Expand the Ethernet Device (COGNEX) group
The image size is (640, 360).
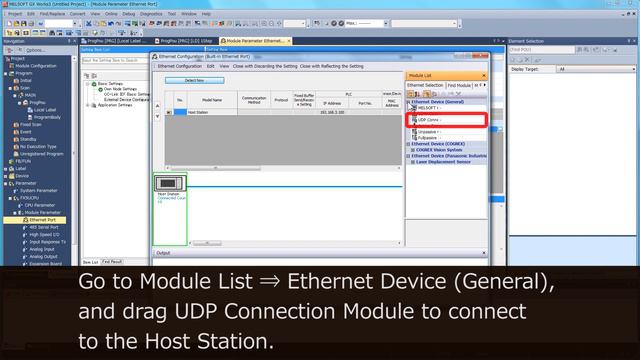(408, 144)
